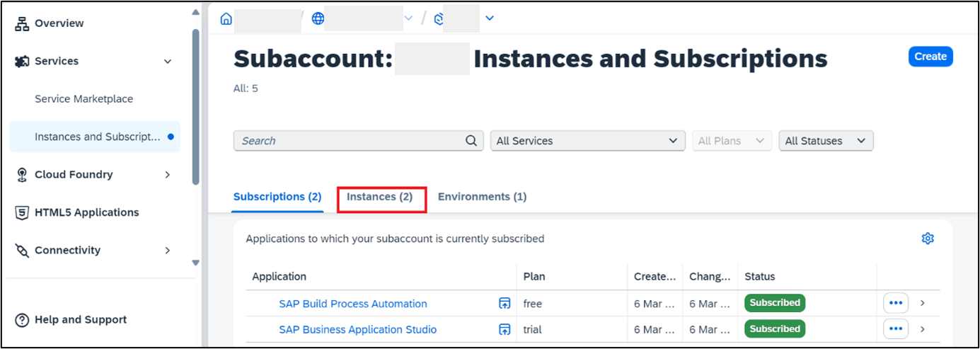Viewport: 980px width, 349px height.
Task: Open table settings gear icon
Action: (928, 239)
